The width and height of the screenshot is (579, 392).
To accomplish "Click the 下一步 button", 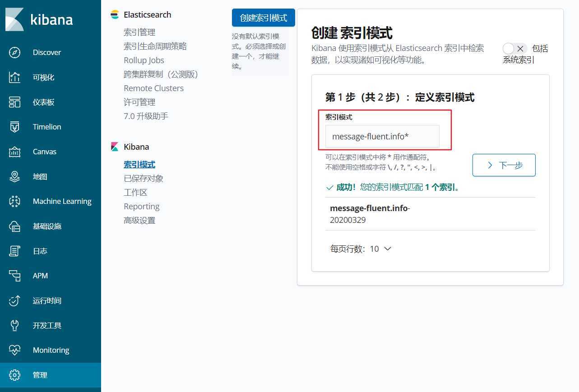I will point(504,165).
